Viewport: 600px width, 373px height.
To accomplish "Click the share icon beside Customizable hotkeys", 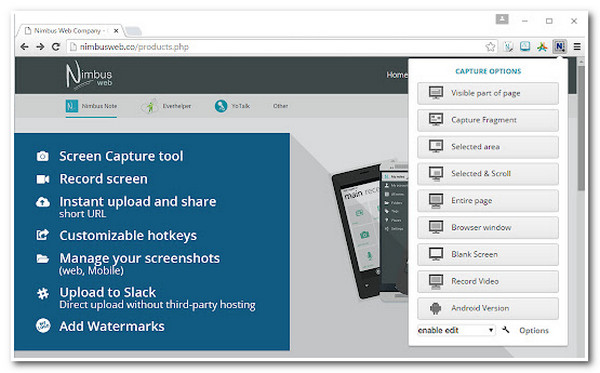I will (x=42, y=235).
